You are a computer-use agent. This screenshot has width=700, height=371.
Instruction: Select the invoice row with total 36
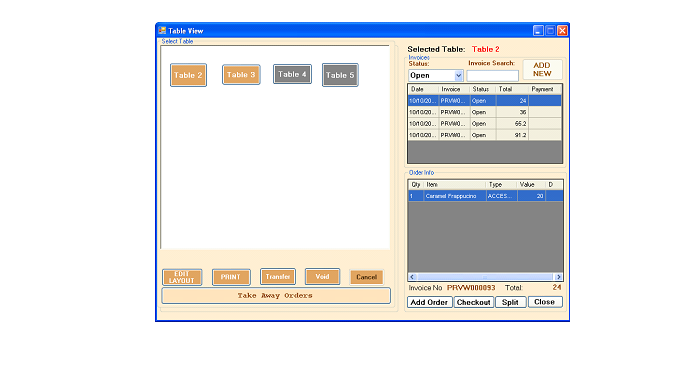[485, 112]
